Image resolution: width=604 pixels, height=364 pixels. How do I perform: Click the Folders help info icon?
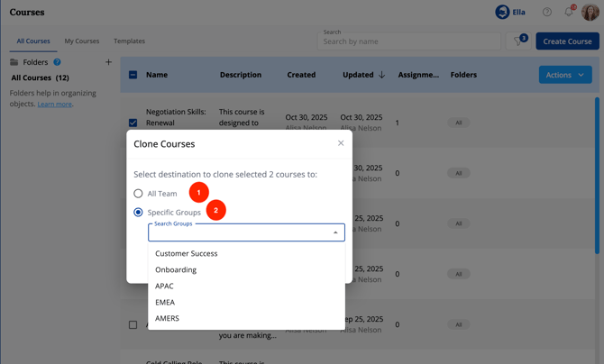tap(57, 62)
